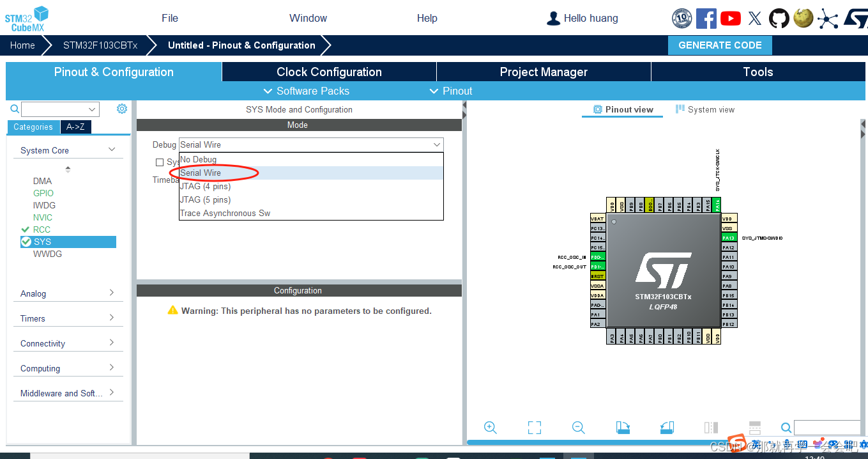The height and width of the screenshot is (459, 868).
Task: Click the zoom in icon under pinout
Action: click(491, 428)
